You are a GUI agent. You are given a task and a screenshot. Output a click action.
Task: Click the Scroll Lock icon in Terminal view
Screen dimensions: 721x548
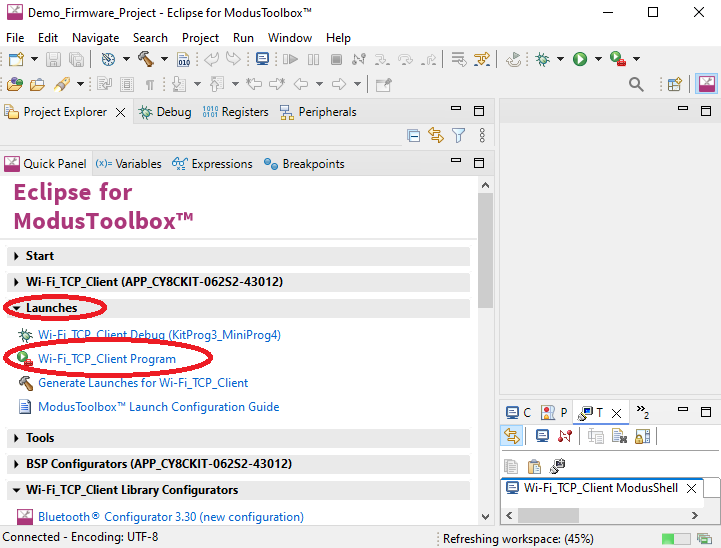coord(642,436)
